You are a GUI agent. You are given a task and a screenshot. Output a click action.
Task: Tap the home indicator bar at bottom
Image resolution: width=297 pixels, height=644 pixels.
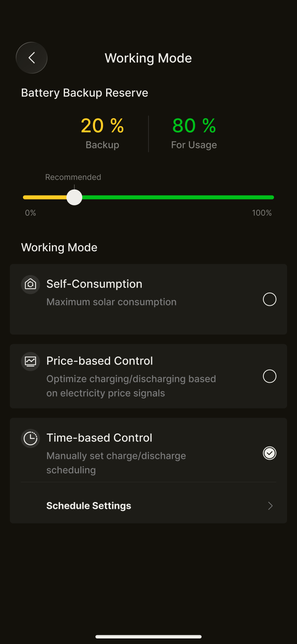click(148, 637)
